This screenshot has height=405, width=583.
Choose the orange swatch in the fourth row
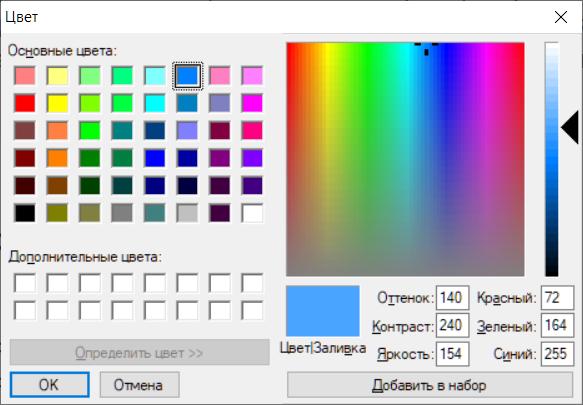click(x=57, y=158)
